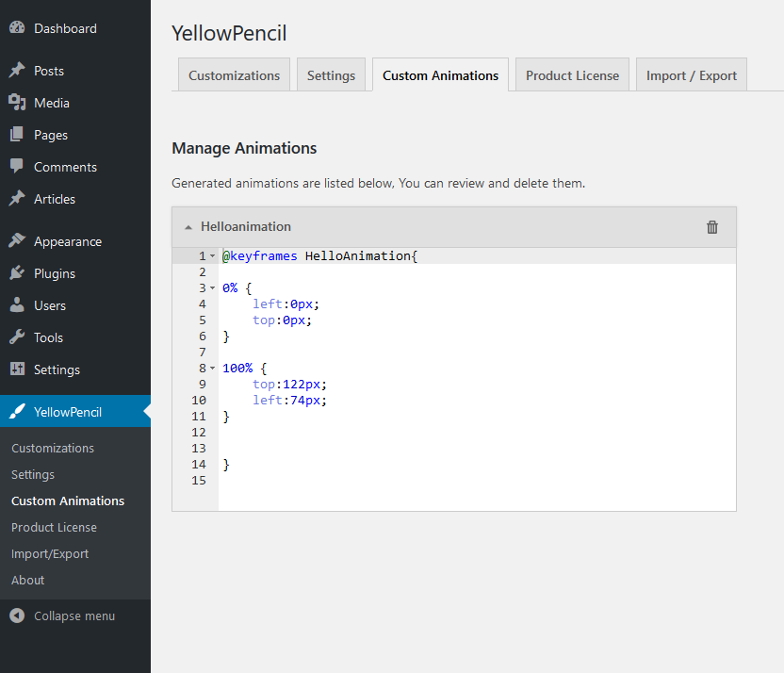Click line number 12 in gutter
784x673 pixels.
coord(199,432)
